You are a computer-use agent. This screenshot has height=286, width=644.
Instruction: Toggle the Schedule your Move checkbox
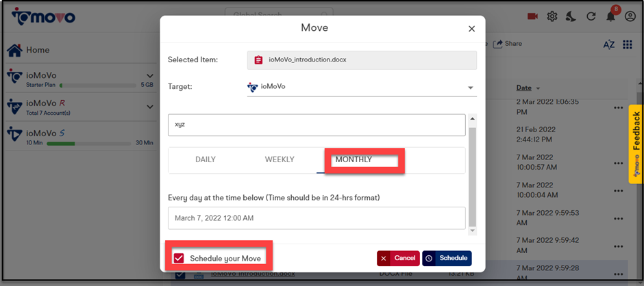(179, 258)
